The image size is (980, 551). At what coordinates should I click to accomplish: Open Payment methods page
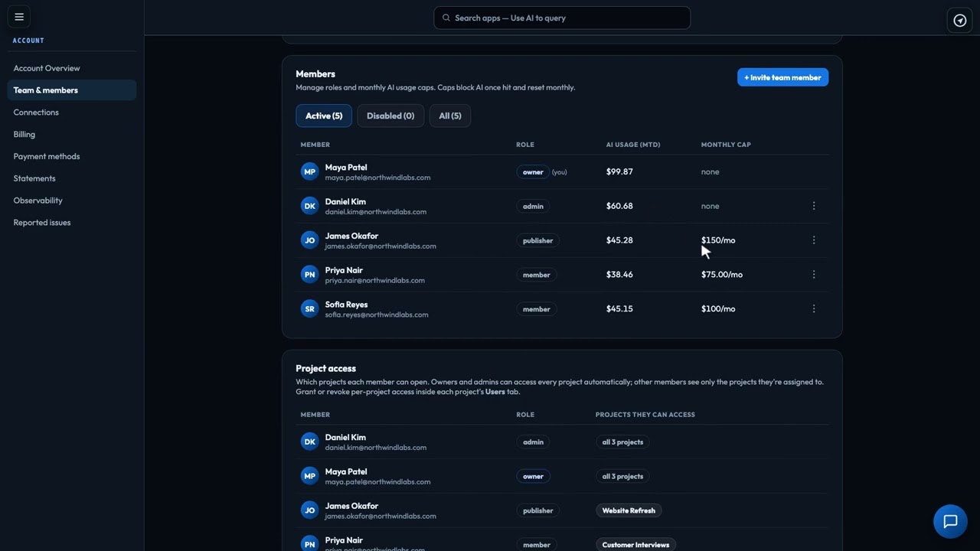(x=72, y=156)
